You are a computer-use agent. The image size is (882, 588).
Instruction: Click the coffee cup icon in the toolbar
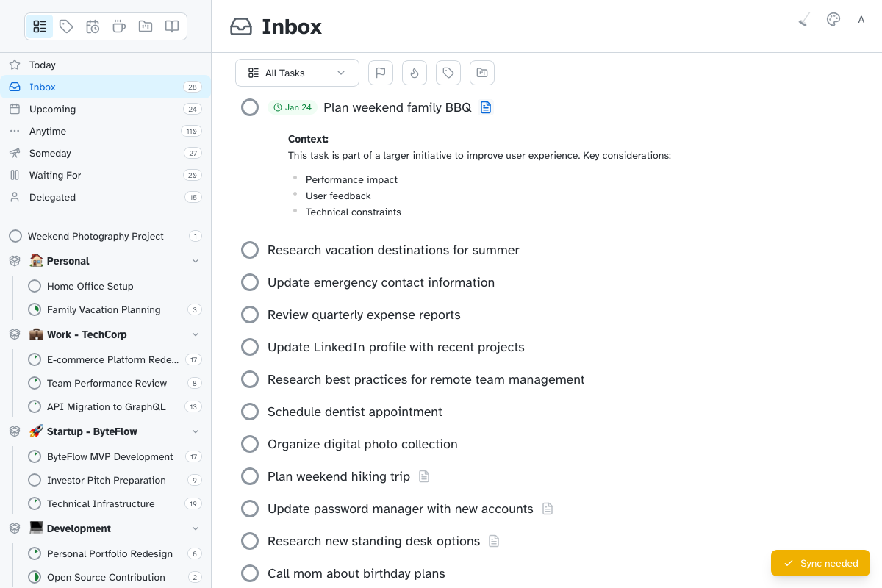pos(118,26)
